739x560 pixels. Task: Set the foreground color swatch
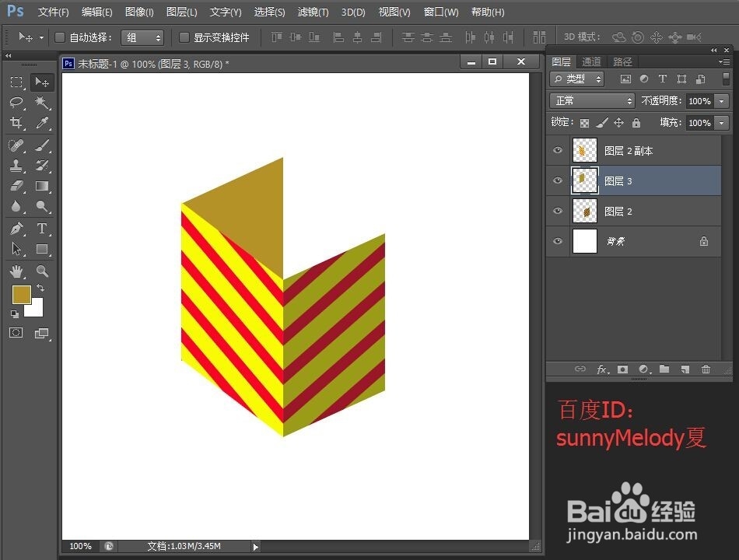coord(21,294)
